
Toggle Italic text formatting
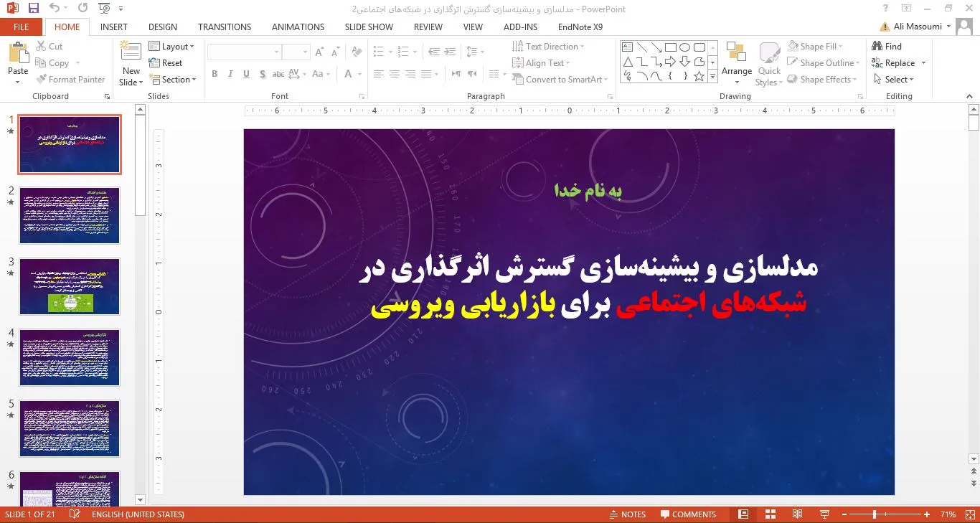[230, 74]
